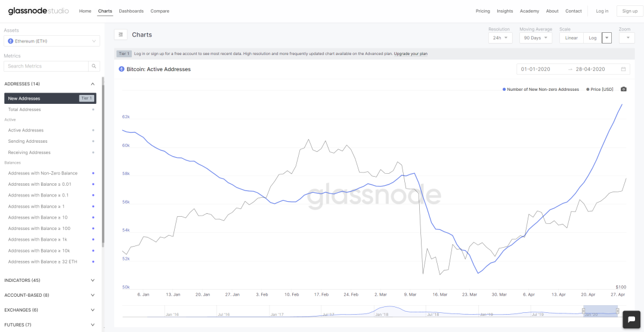Screen dimensions: 644x332
Task: Collapse the ADDRESSES (14) section
Action: pos(49,84)
